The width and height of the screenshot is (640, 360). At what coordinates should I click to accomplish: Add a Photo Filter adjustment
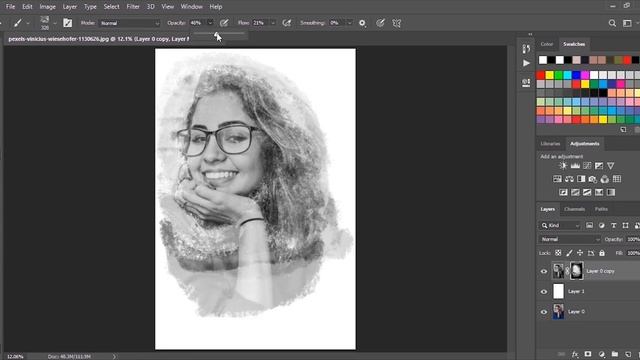593,179
